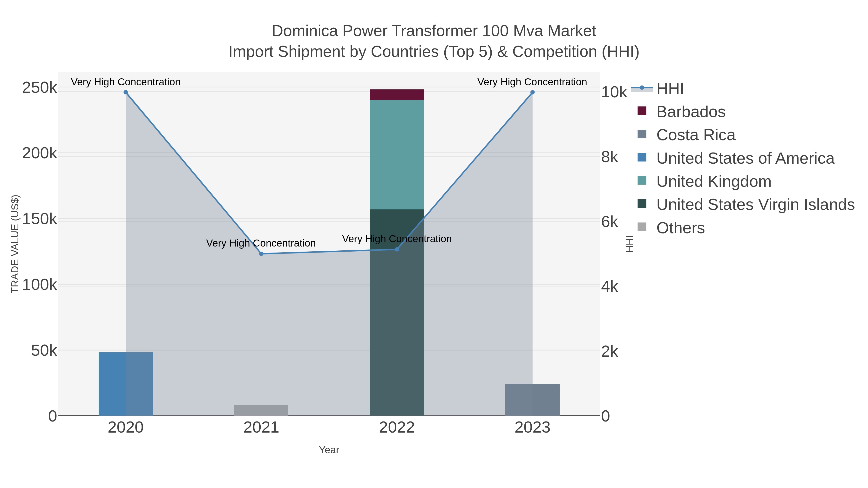Click the 2022 HHI data point marker
Viewport: 868px width, 488px height.
[397, 250]
